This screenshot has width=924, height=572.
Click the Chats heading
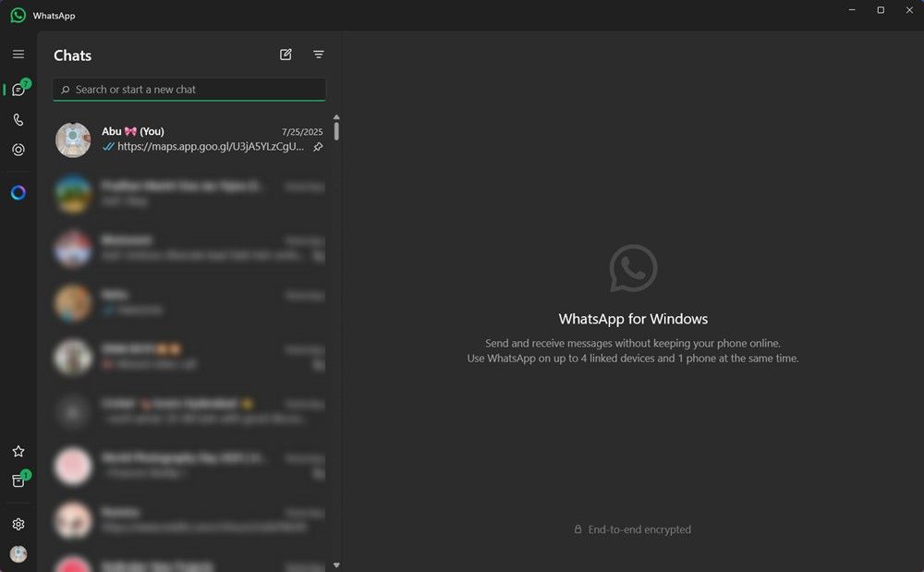point(72,55)
